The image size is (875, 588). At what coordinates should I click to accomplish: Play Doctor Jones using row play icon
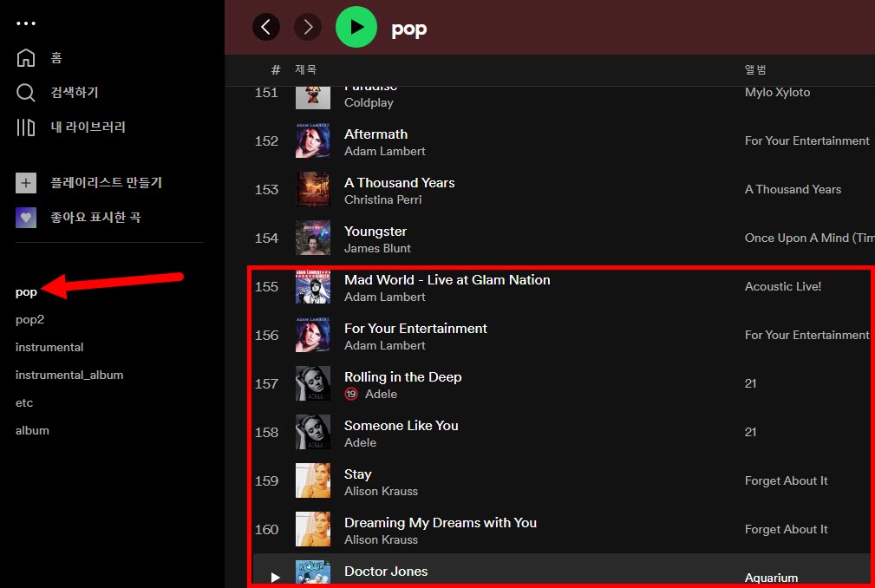275,577
